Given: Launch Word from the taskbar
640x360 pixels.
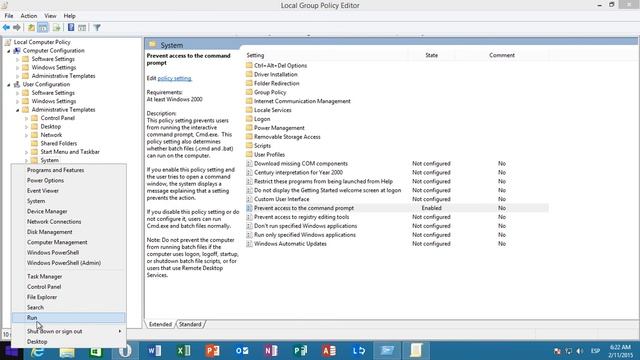Looking at the screenshot, I should click(154, 351).
